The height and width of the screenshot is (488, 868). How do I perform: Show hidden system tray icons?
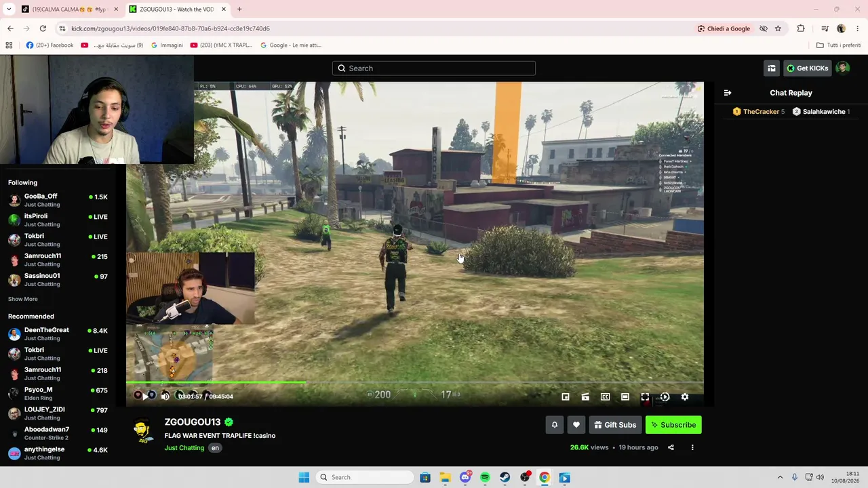[x=780, y=477]
